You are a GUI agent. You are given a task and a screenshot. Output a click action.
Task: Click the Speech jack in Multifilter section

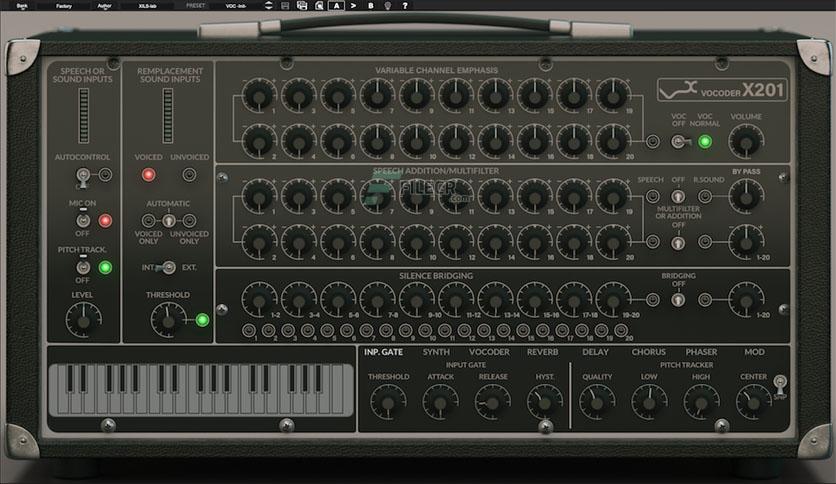(x=653, y=196)
